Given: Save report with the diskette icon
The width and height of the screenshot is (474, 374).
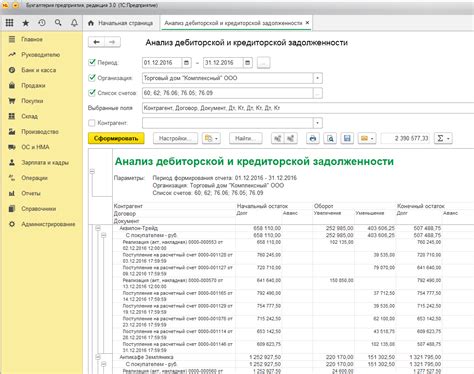Looking at the screenshot, I should (x=347, y=138).
